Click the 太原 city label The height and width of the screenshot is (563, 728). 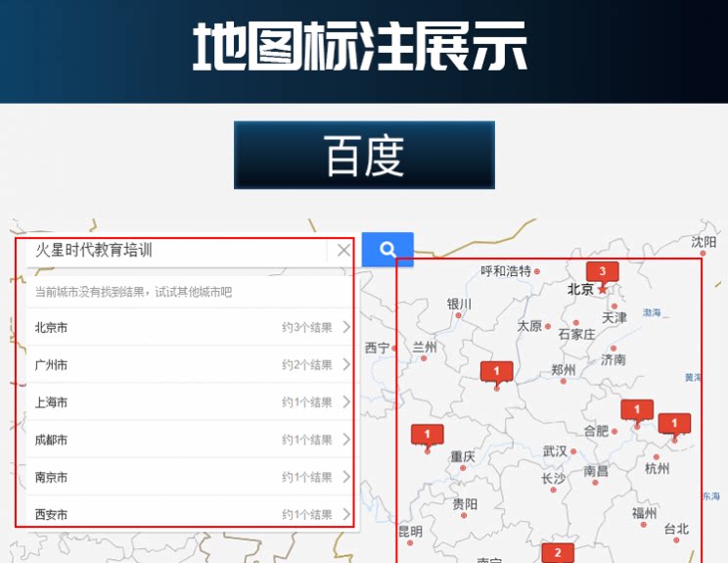coord(529,326)
